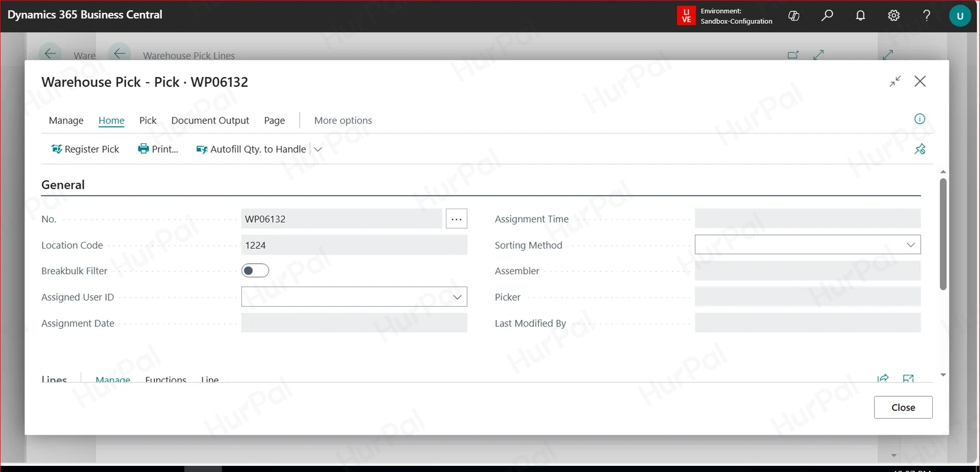Go back from Warehouse Pick Lines
The width and height of the screenshot is (980, 472).
point(119,54)
